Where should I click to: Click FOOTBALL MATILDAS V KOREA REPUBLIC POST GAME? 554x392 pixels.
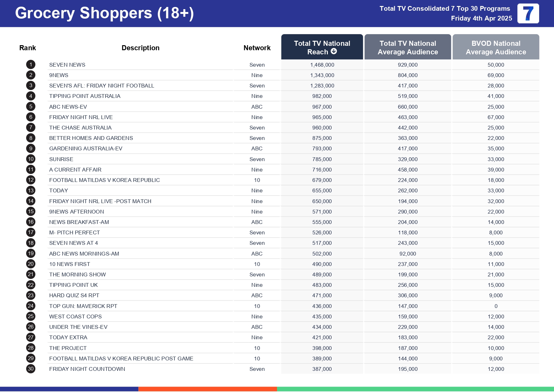point(121,359)
